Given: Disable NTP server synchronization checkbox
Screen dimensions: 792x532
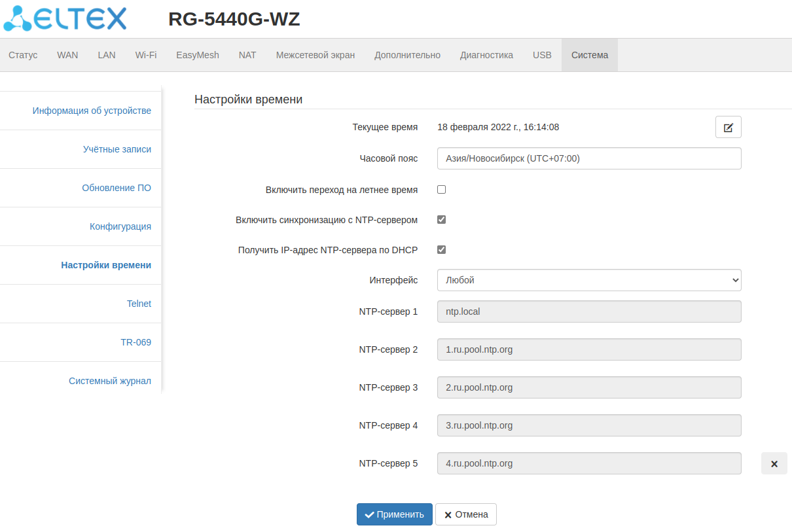Looking at the screenshot, I should pyautogui.click(x=441, y=220).
